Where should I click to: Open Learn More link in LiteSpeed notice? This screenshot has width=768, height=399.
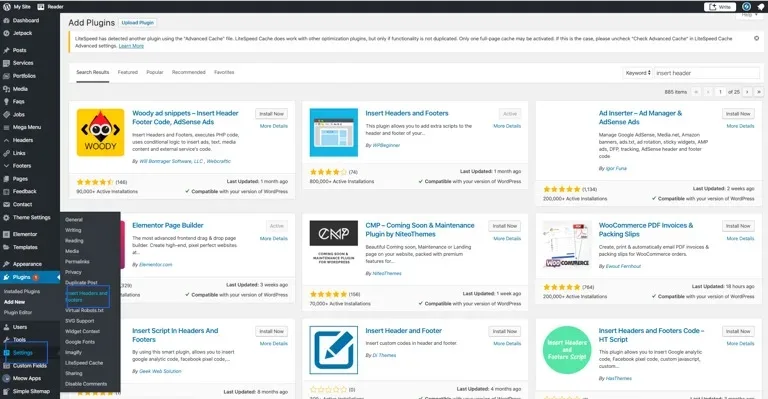[131, 46]
